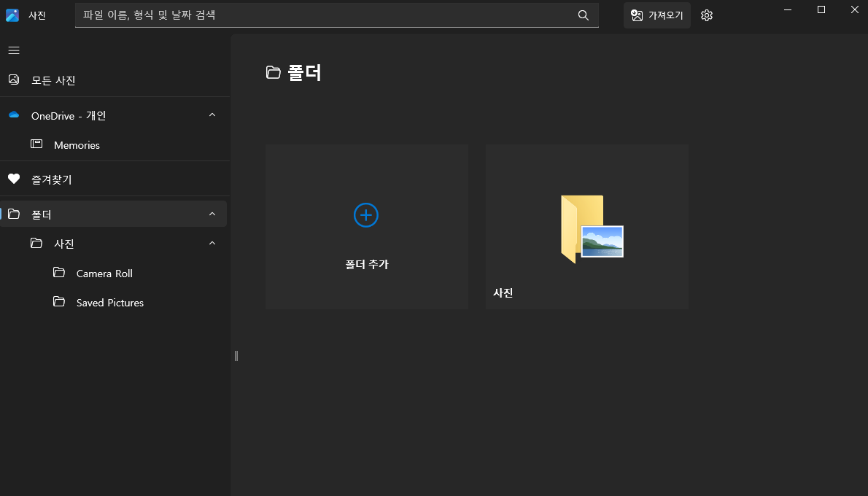The width and height of the screenshot is (868, 496).
Task: Click the 사진 tree folder icon
Action: coord(36,243)
